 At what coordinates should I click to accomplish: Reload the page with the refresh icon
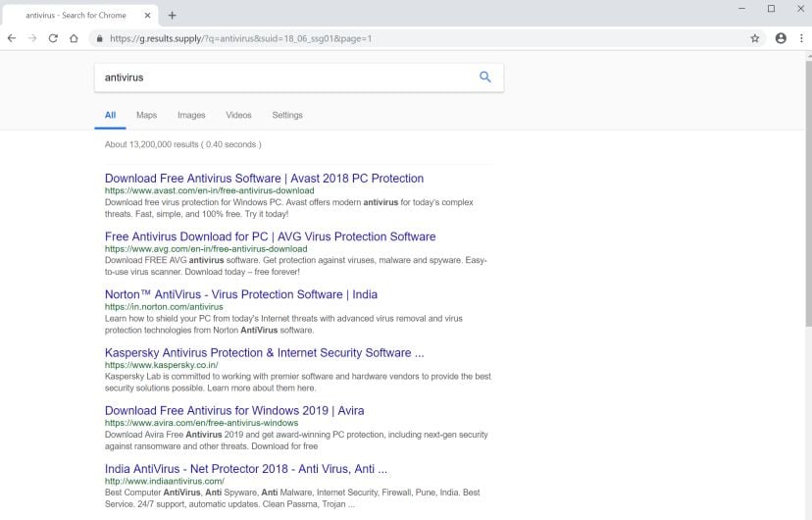click(53, 38)
